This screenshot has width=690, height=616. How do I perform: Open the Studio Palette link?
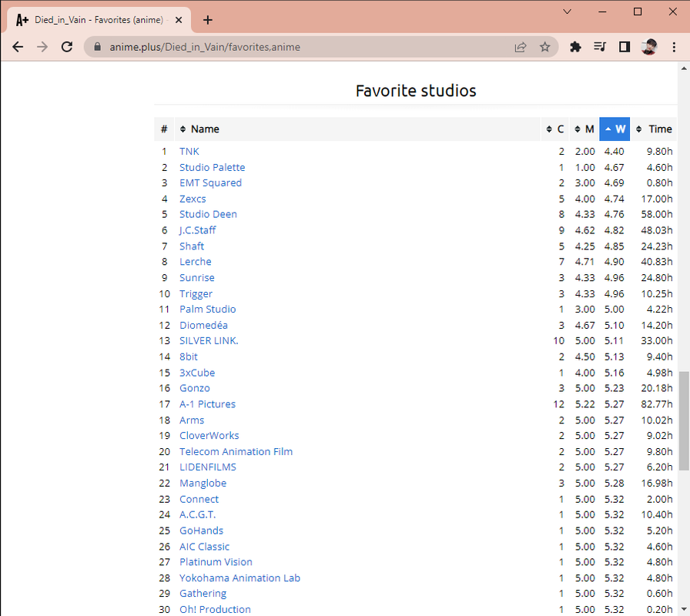[212, 167]
